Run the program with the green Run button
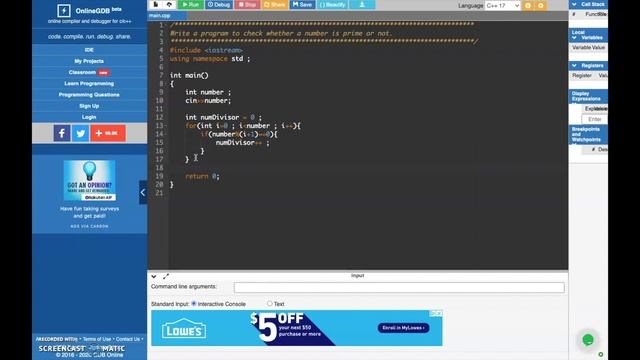Screen dimensions: 640x360 pos(190,4)
